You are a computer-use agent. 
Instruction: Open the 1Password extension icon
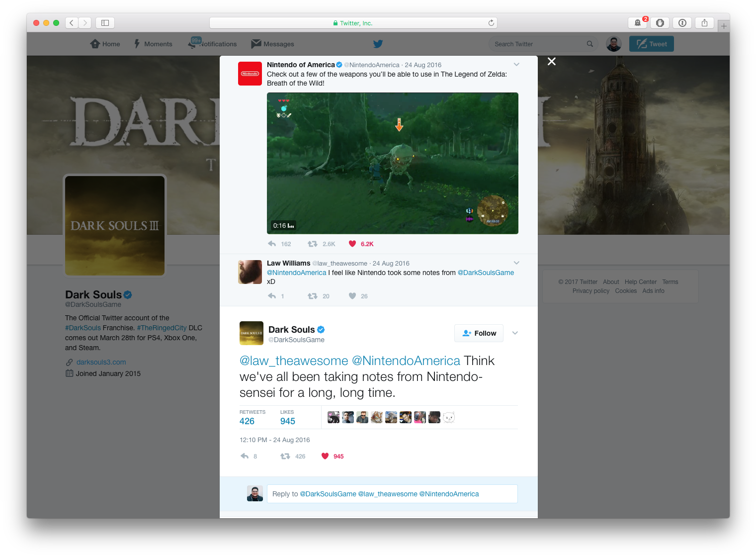[x=682, y=23]
